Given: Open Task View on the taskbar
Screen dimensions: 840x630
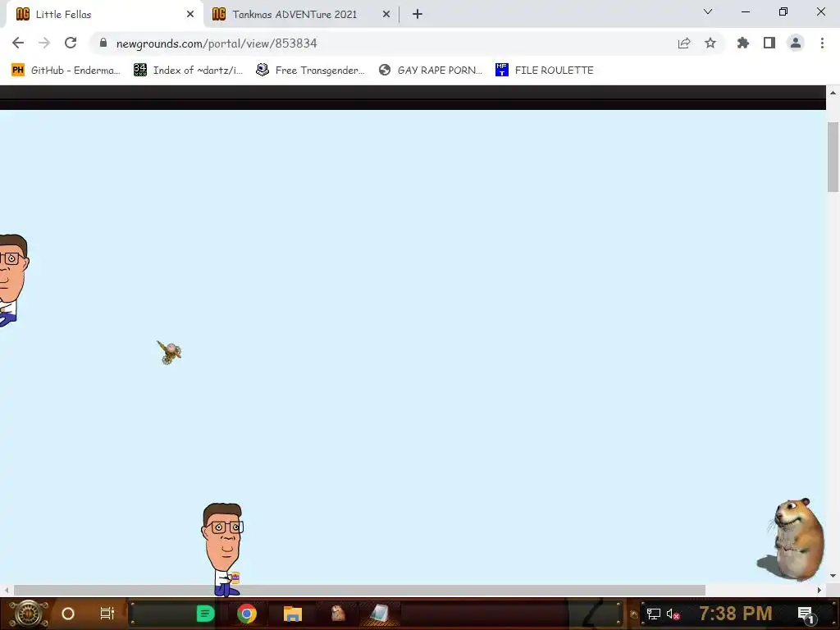Looking at the screenshot, I should 107,614.
